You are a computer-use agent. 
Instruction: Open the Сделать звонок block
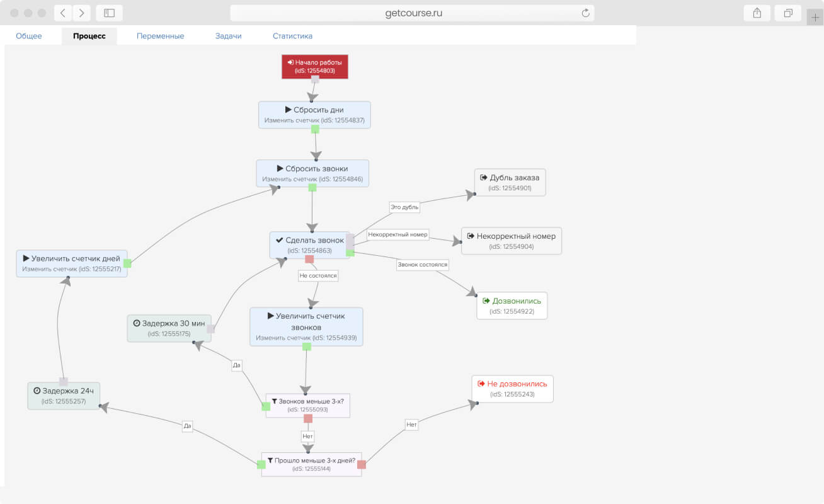click(x=309, y=245)
